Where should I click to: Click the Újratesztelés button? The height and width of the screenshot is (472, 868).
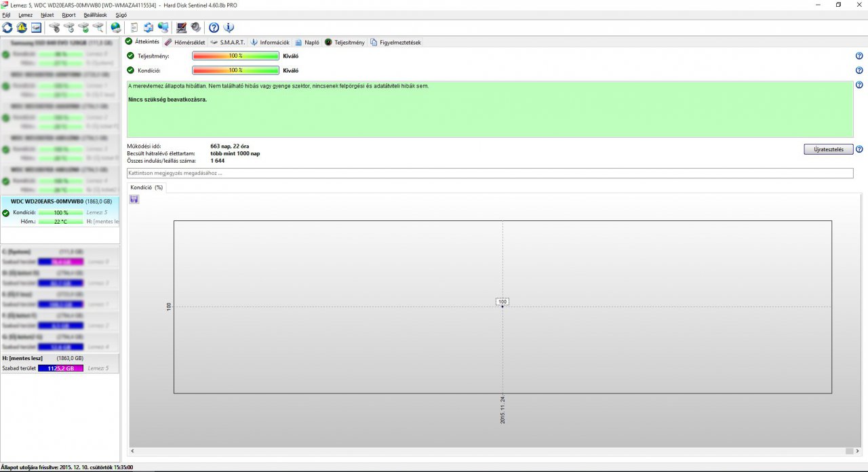click(x=828, y=149)
